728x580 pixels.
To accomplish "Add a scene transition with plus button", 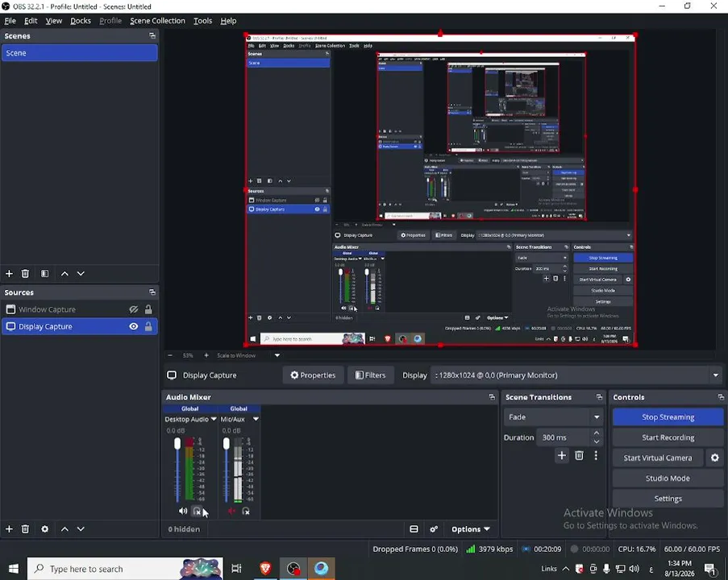I will [x=562, y=456].
